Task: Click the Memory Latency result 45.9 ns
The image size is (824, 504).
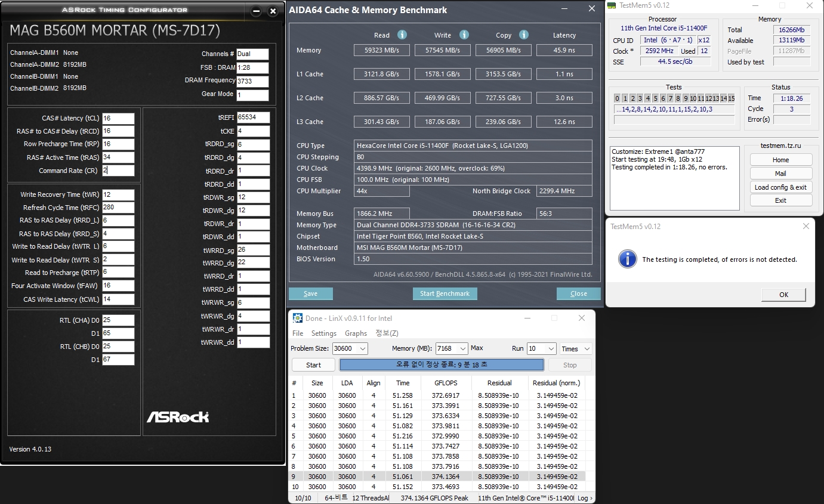Action: point(564,50)
